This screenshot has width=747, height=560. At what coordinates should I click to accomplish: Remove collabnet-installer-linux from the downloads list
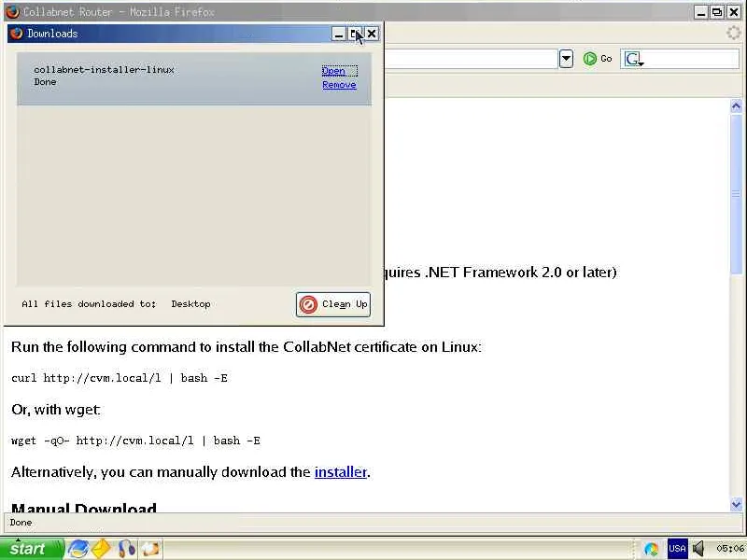tap(339, 85)
